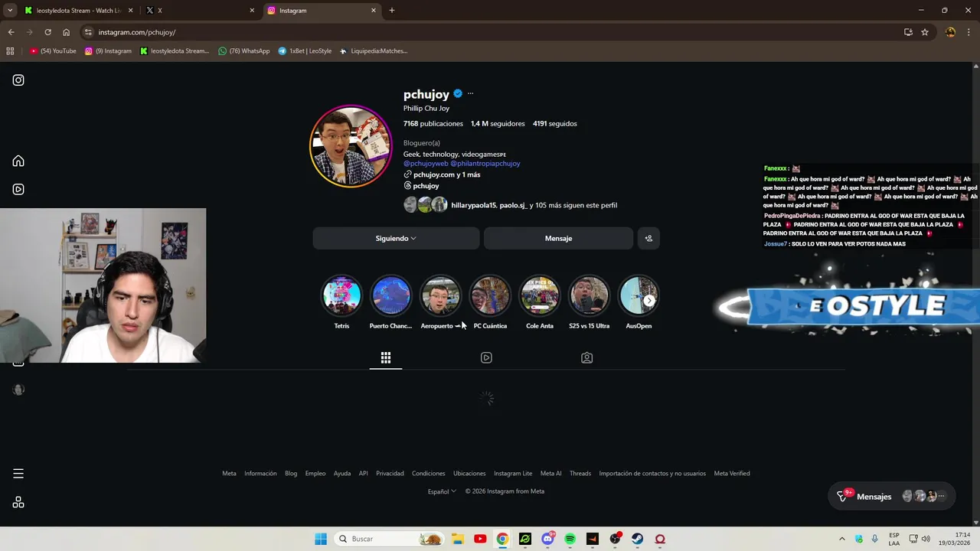Open the browser home page
The height and width of the screenshot is (551, 980).
(66, 32)
